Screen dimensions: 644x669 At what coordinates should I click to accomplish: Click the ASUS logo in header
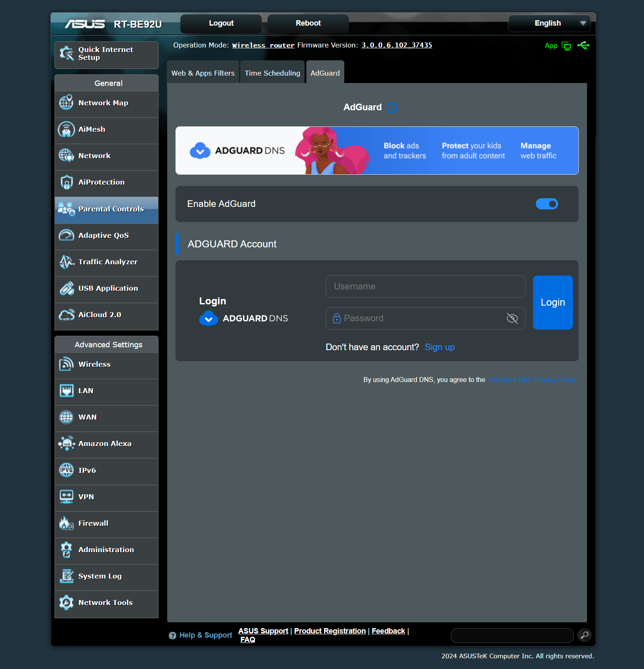pos(85,24)
